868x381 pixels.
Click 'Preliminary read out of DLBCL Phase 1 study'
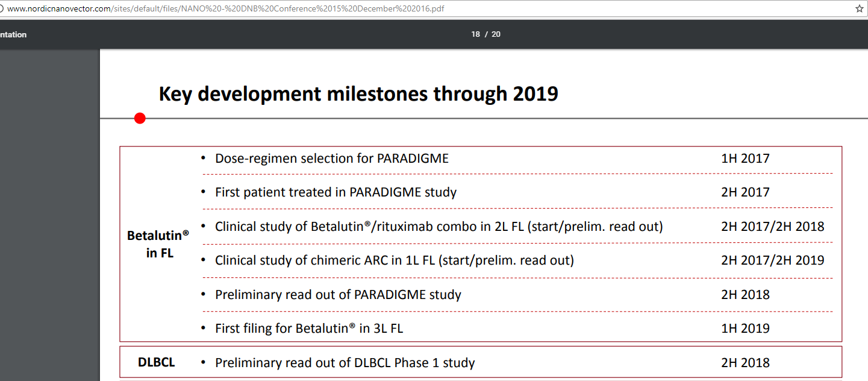(x=345, y=363)
